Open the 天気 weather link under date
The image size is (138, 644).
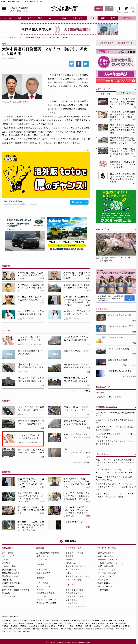tap(12, 11)
